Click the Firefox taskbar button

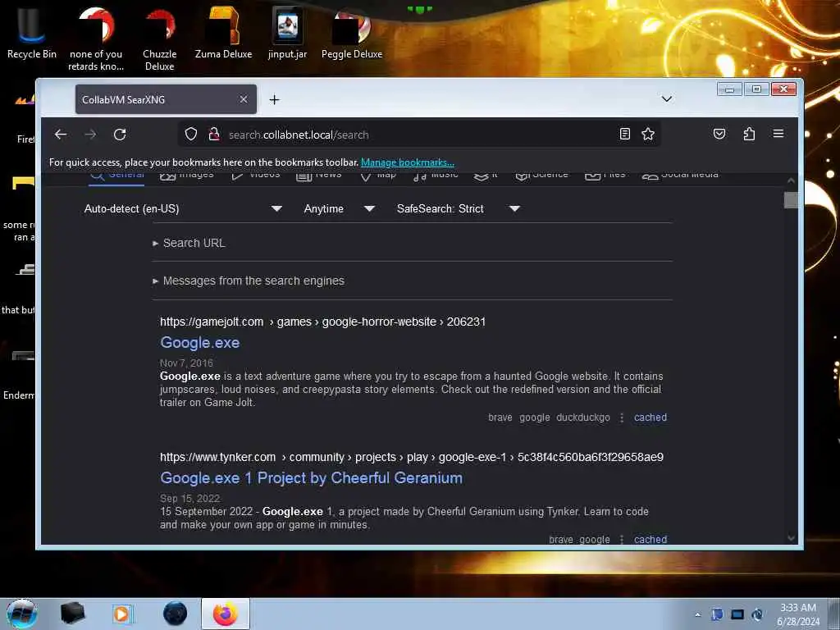(x=226, y=614)
